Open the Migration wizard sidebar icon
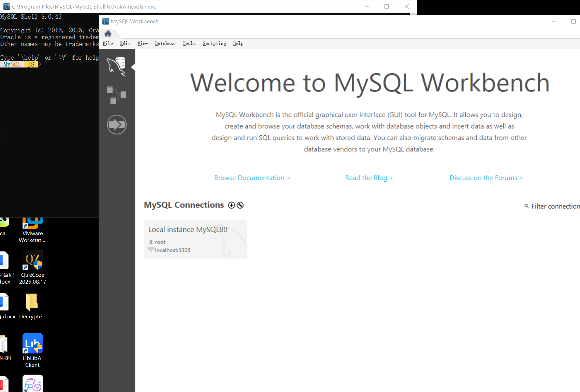 [x=117, y=124]
